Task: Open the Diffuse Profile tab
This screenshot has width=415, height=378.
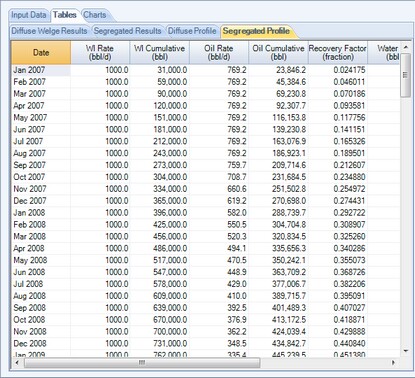Action: point(192,31)
